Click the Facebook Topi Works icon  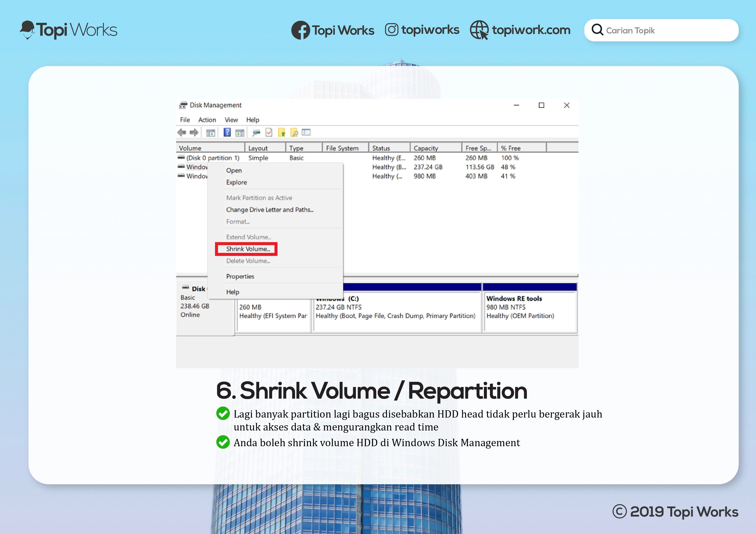pyautogui.click(x=300, y=30)
